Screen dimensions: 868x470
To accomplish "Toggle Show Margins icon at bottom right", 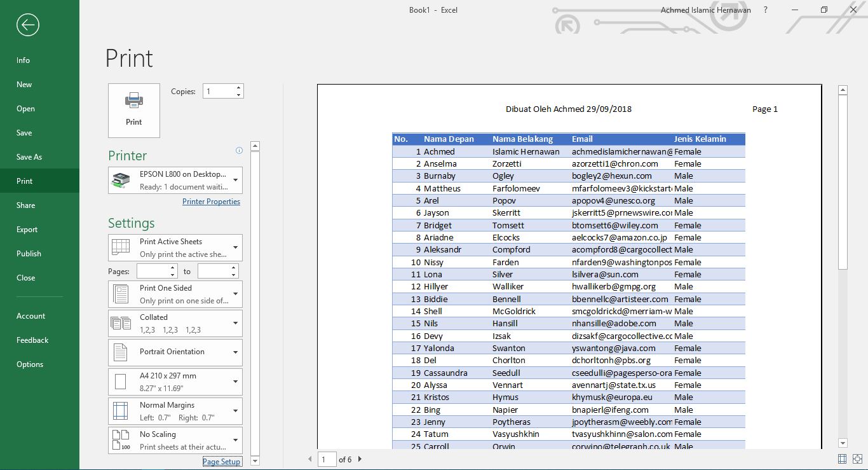I will coord(842,459).
